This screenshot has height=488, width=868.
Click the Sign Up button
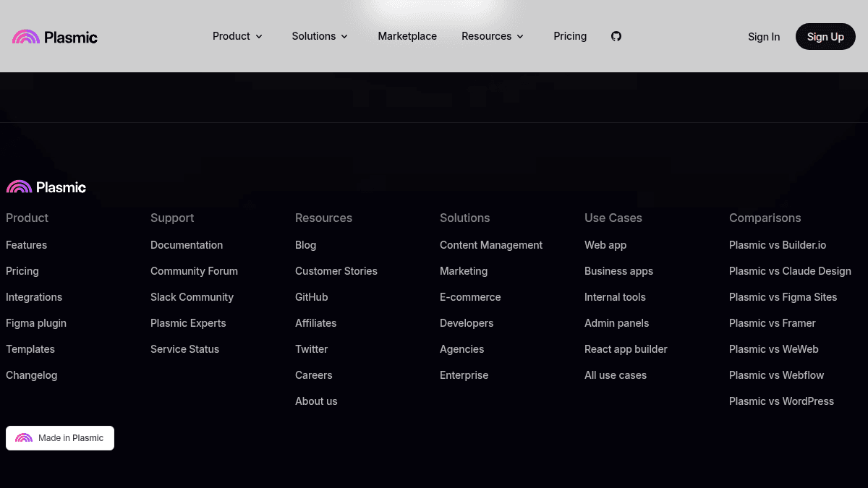coord(825,37)
